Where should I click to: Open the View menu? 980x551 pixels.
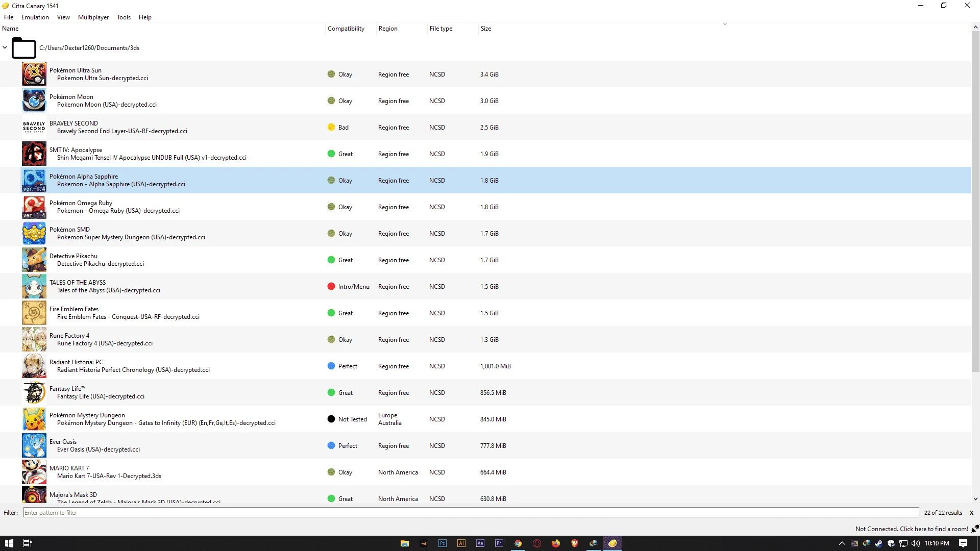63,17
